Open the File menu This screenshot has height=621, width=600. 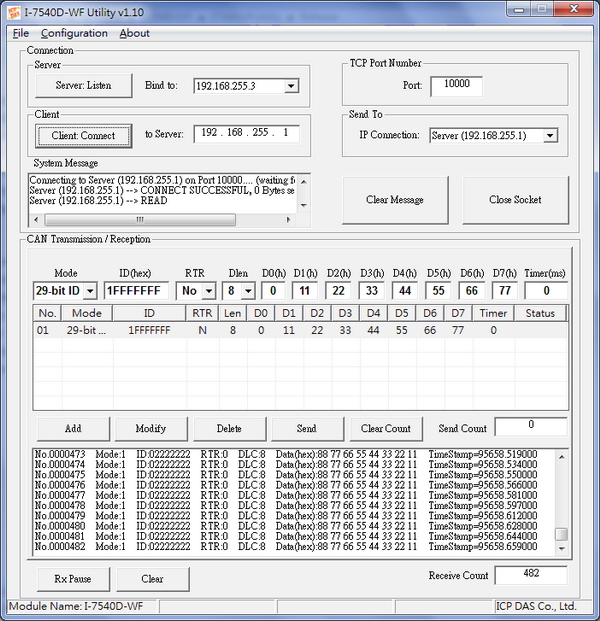click(21, 33)
